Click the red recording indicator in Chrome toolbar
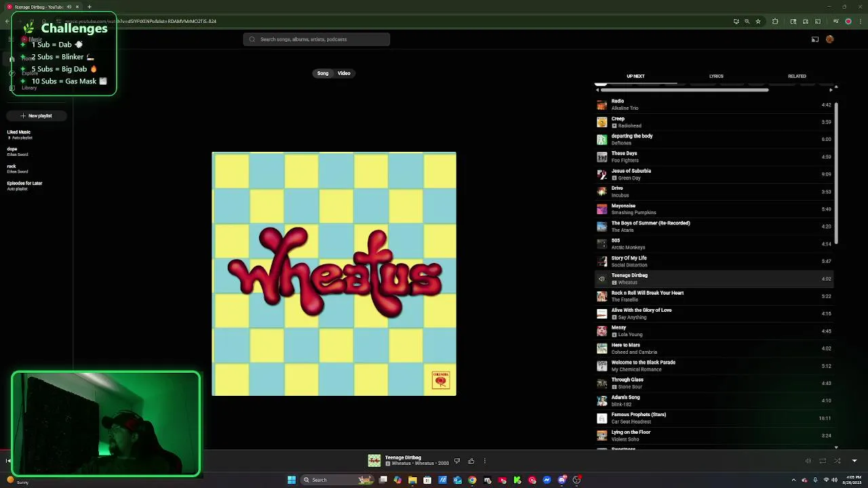This screenshot has height=488, width=868. point(848,21)
